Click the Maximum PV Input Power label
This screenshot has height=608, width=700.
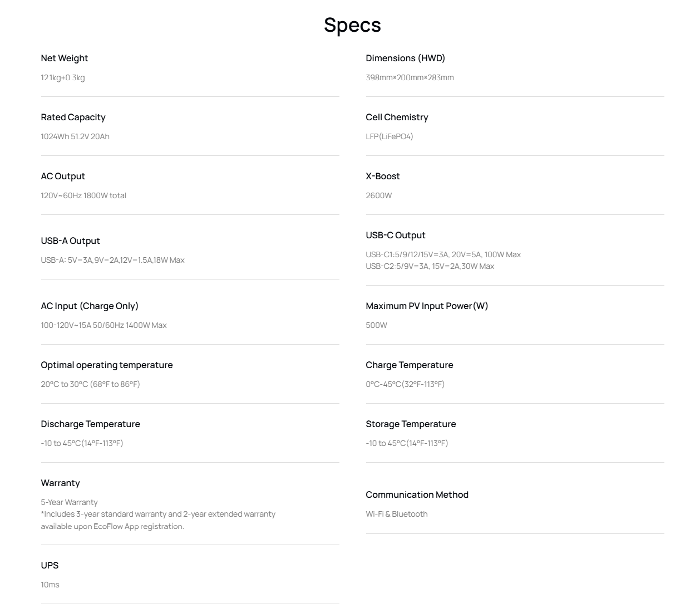[x=427, y=306]
